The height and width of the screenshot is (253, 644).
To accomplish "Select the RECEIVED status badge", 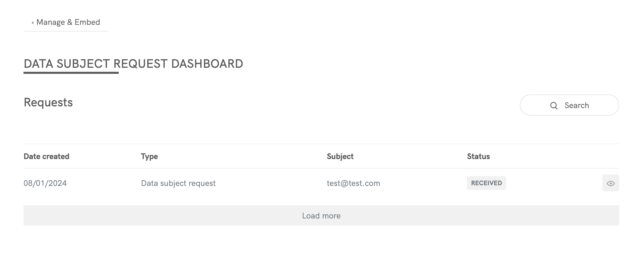I will (486, 183).
